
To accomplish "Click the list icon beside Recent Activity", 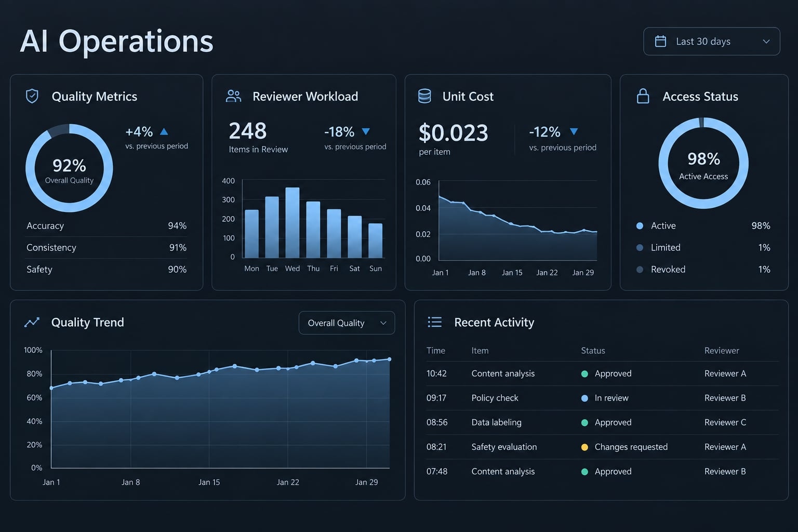I will [x=434, y=322].
